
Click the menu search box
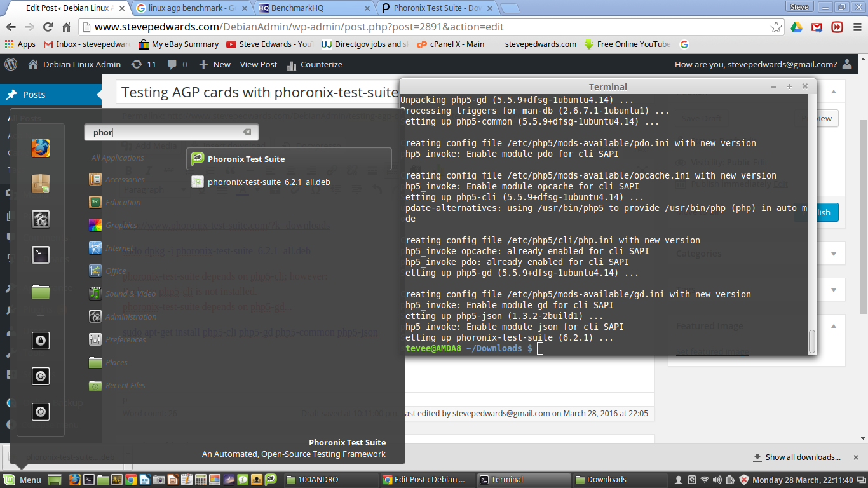pos(165,132)
